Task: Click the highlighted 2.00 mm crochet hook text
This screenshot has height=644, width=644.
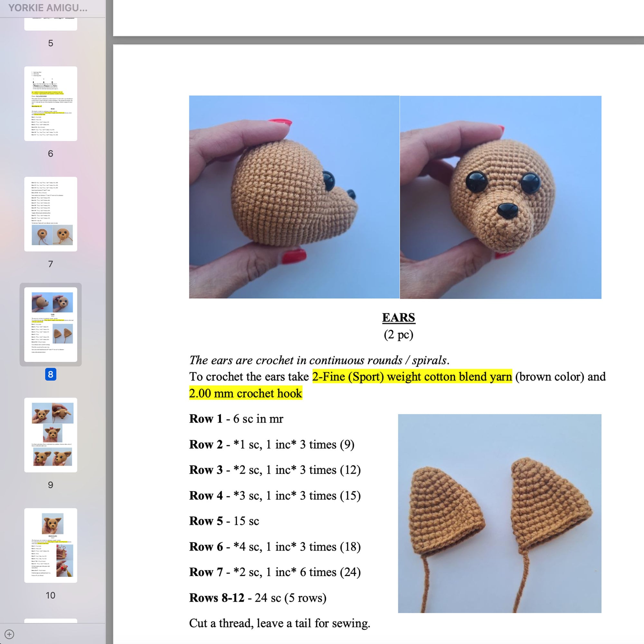Action: tap(245, 393)
